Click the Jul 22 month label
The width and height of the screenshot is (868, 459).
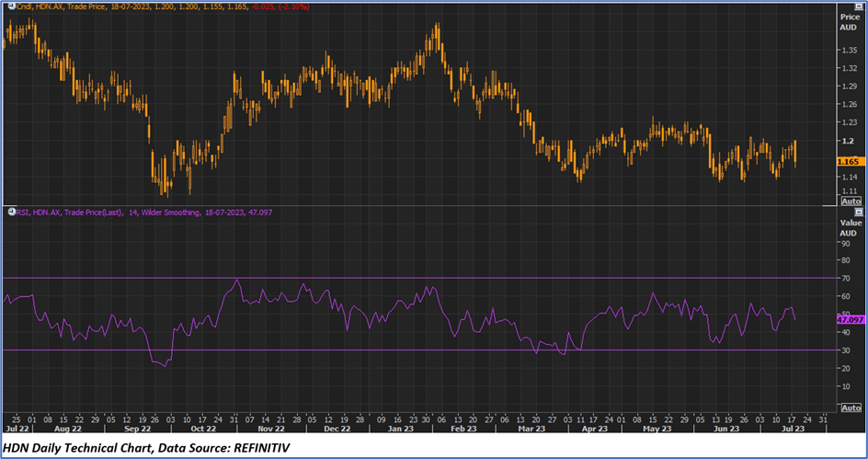pos(17,429)
